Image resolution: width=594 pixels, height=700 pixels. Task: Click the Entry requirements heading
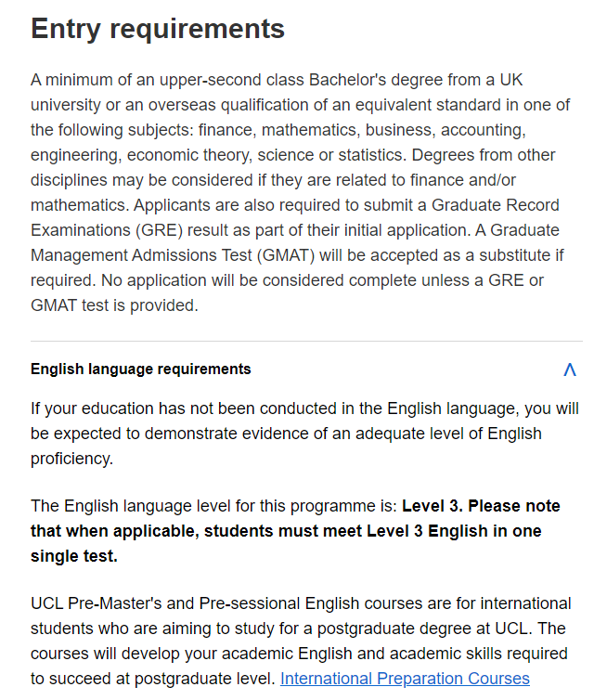pyautogui.click(x=158, y=29)
